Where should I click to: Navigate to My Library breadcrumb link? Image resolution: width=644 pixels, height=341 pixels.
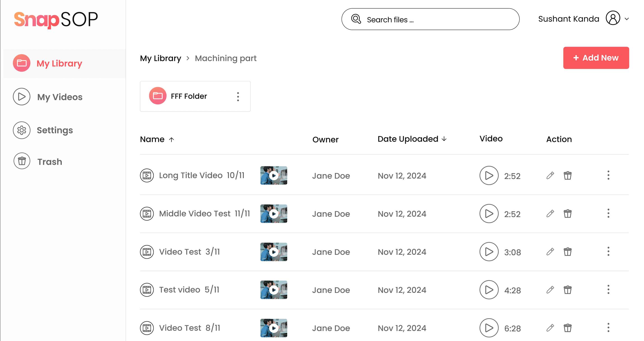pos(160,58)
